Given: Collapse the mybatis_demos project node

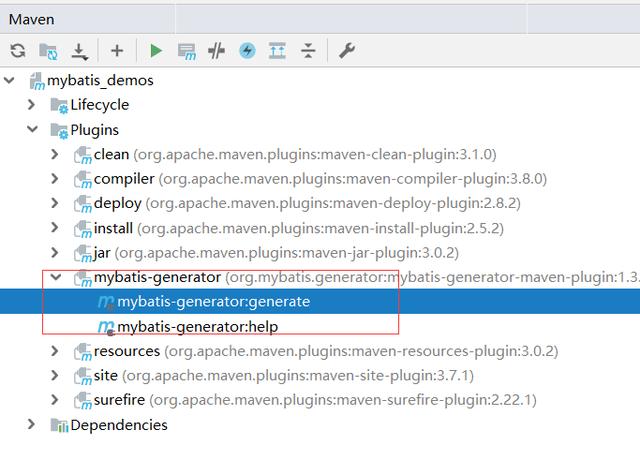Looking at the screenshot, I should click(9, 80).
